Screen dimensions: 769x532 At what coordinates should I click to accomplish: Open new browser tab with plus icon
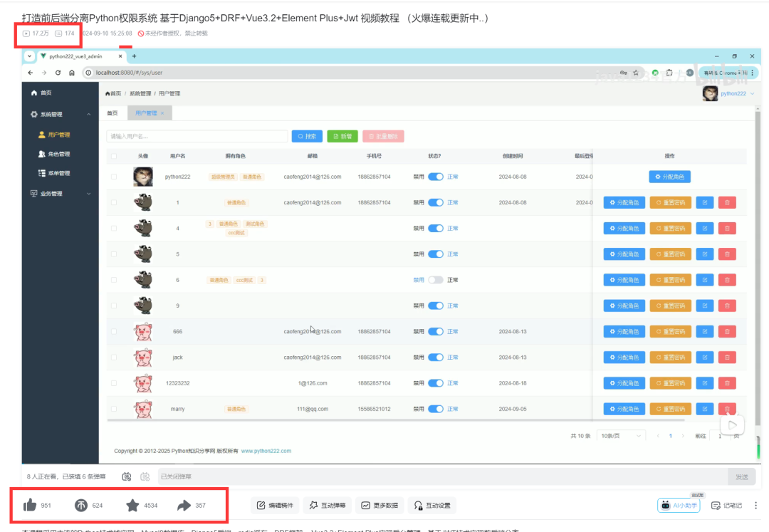click(x=134, y=56)
